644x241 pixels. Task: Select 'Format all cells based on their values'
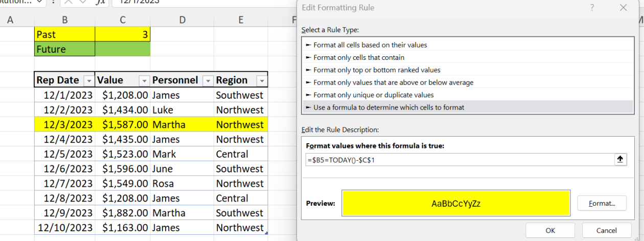(370, 45)
